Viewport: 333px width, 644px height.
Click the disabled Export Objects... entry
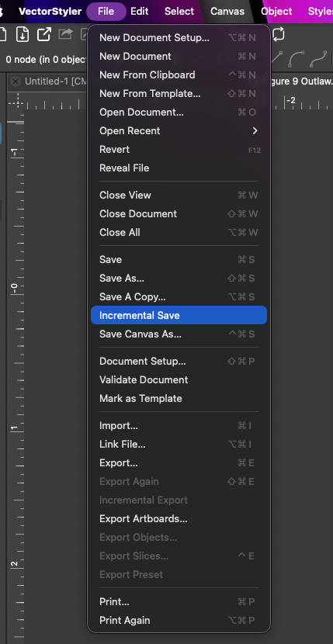179,537
